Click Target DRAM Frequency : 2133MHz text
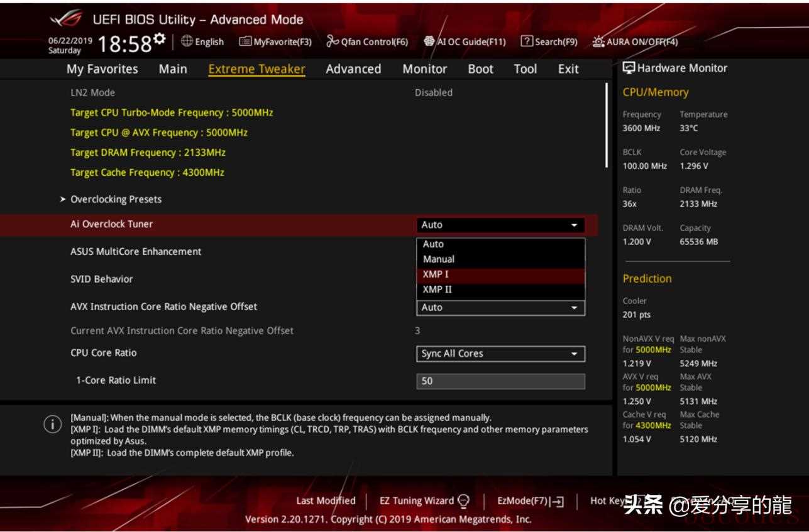 pos(148,153)
